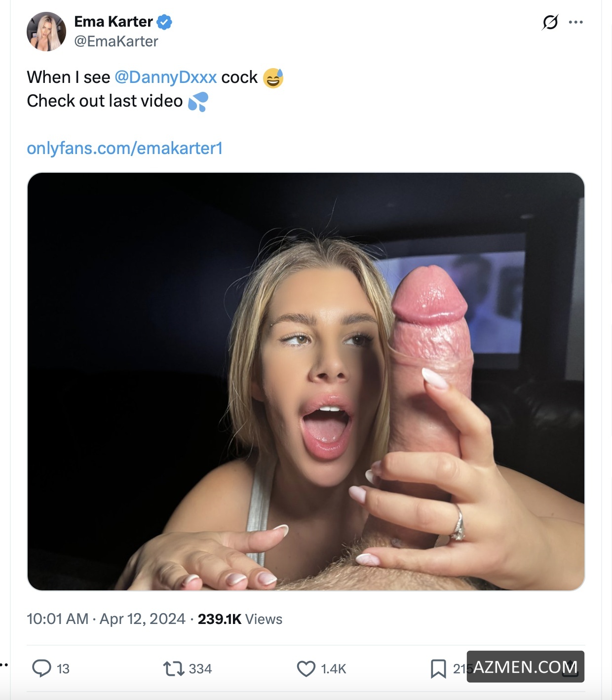The image size is (612, 700).
Task: Open the onlyfans.com/emakarter1 link
Action: [125, 148]
